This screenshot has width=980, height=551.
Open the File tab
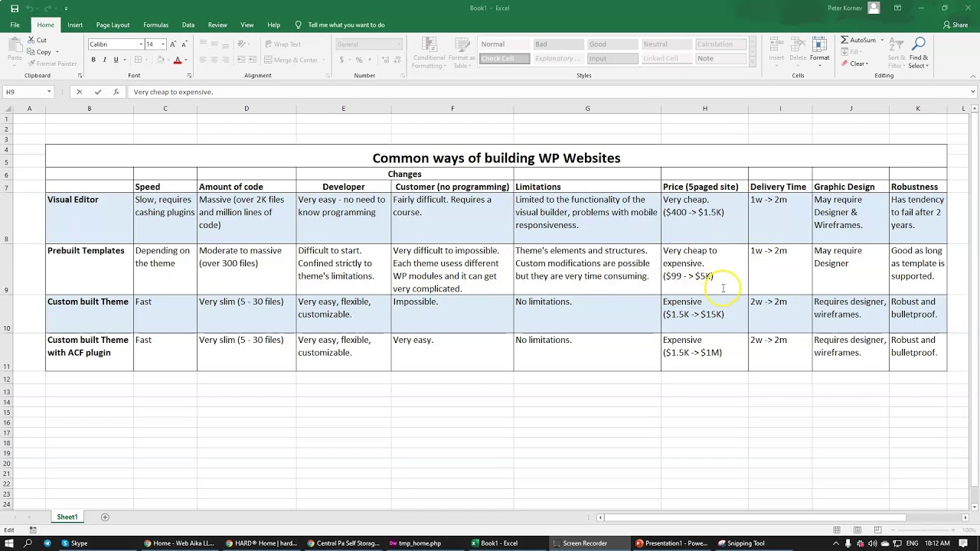[15, 24]
